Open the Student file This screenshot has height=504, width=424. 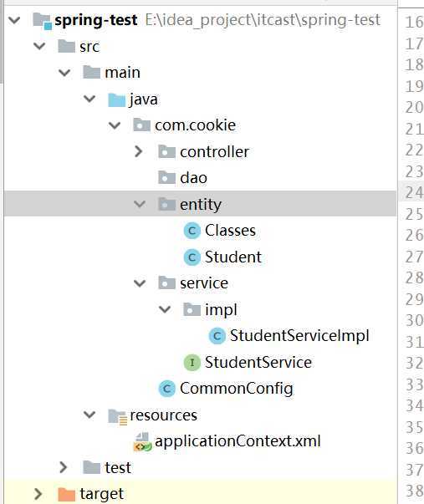233,257
